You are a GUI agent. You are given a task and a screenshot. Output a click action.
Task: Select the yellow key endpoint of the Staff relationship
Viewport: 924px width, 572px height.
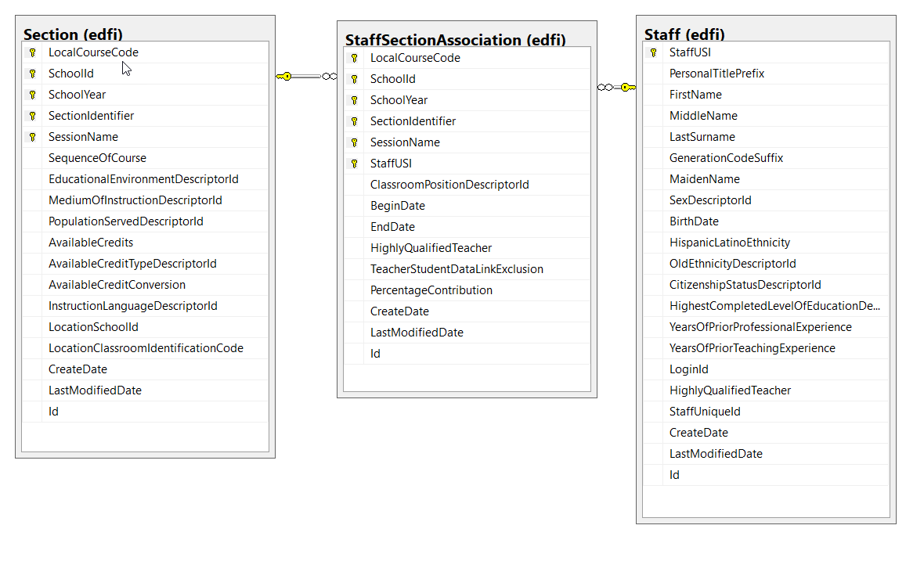(x=628, y=87)
